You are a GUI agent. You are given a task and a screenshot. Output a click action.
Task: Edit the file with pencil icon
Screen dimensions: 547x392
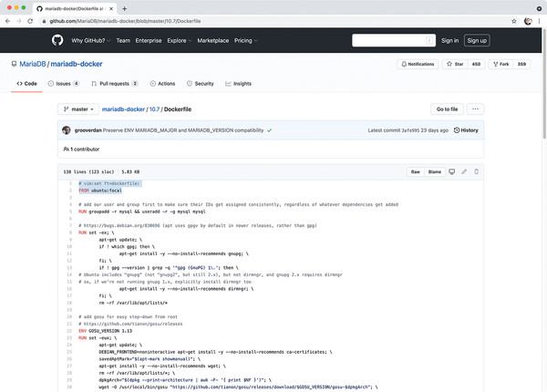(464, 171)
